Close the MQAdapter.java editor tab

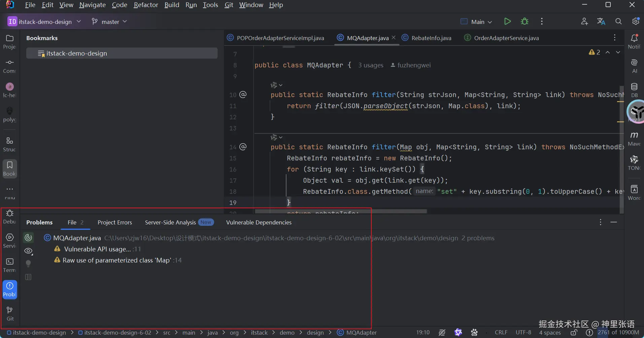394,38
